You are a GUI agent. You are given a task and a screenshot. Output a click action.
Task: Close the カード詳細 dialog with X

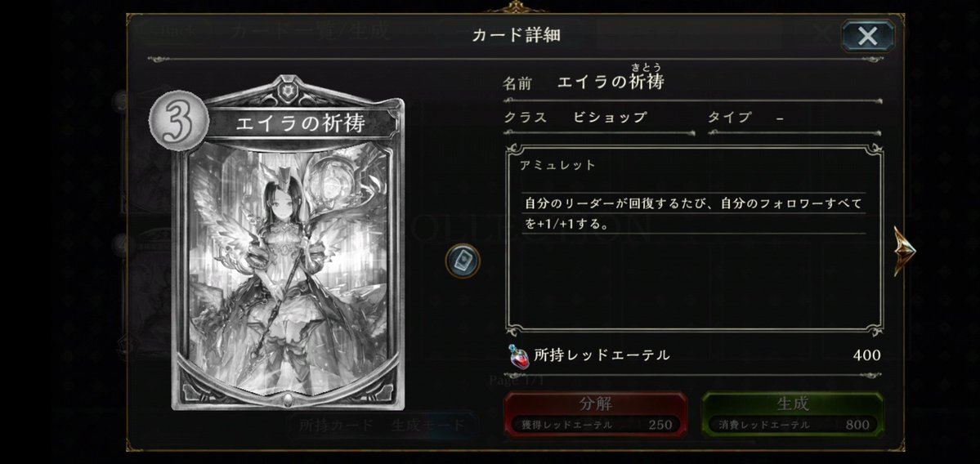(867, 36)
